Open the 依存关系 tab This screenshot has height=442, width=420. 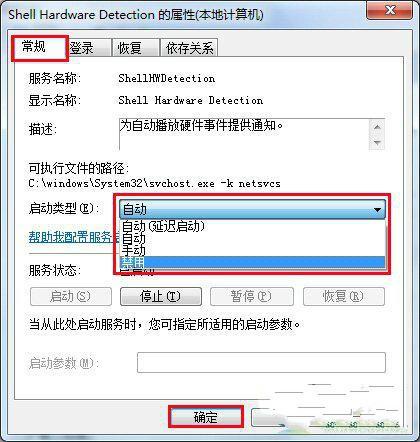tap(189, 48)
